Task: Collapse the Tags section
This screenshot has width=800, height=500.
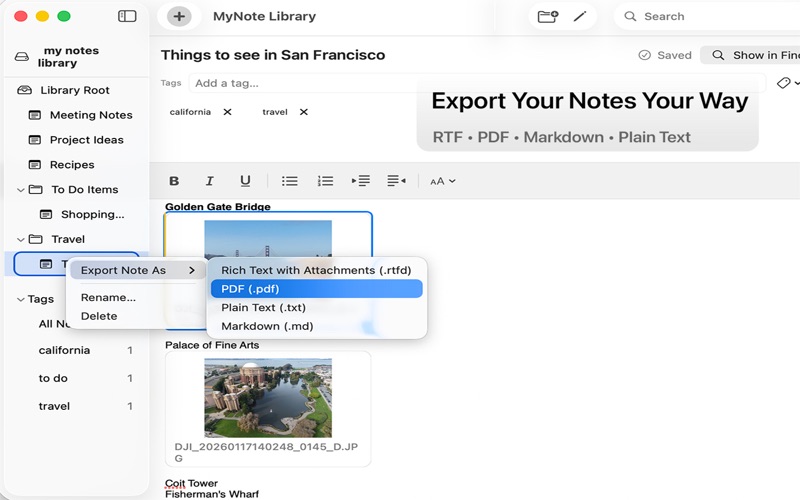Action: (20, 299)
